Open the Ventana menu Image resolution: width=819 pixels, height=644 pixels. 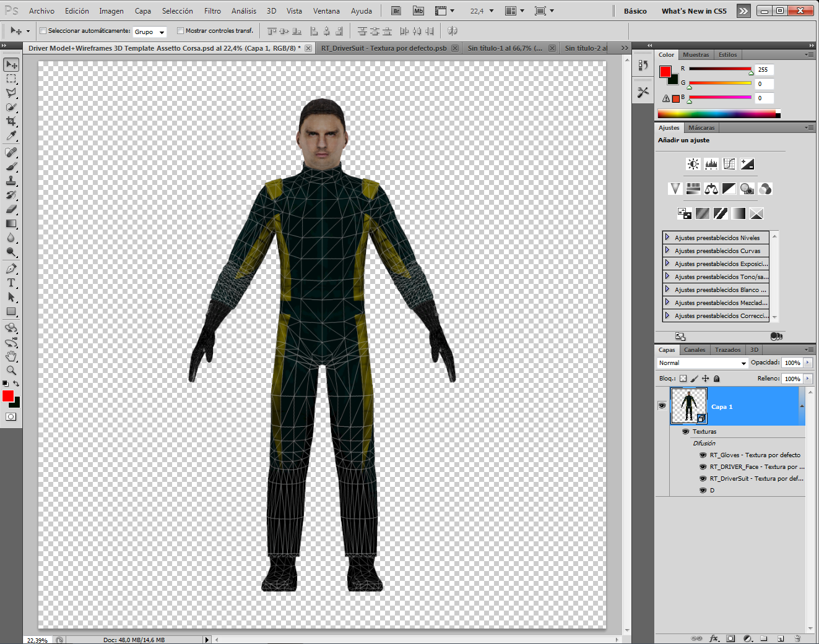(x=326, y=11)
